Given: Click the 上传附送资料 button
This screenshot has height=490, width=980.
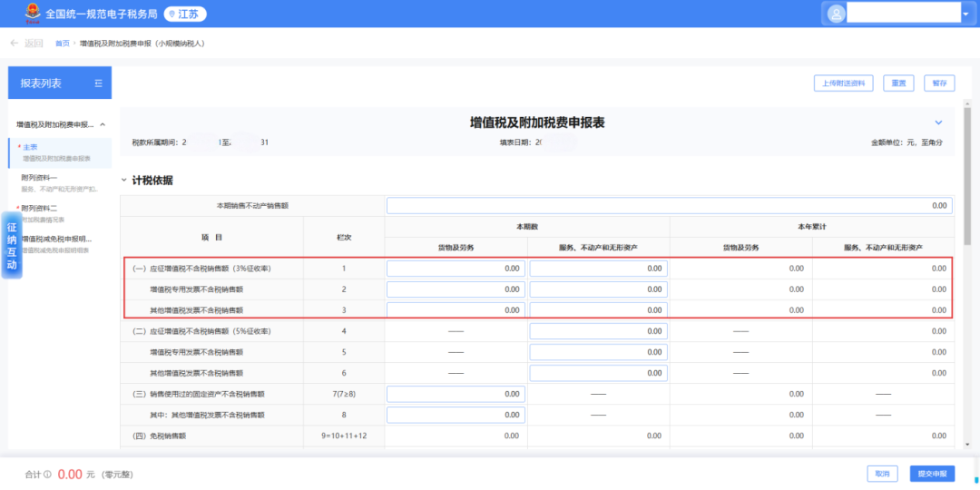Looking at the screenshot, I should [x=843, y=83].
